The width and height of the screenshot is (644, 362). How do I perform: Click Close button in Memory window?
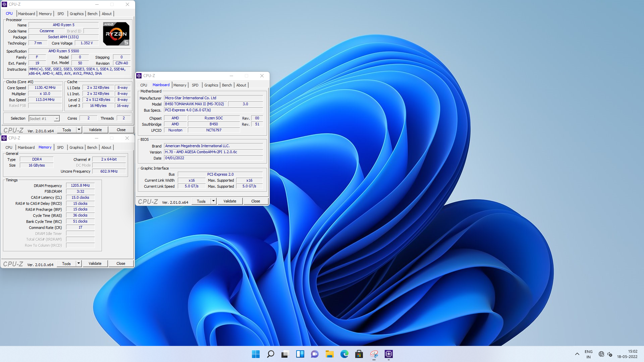[121, 264]
